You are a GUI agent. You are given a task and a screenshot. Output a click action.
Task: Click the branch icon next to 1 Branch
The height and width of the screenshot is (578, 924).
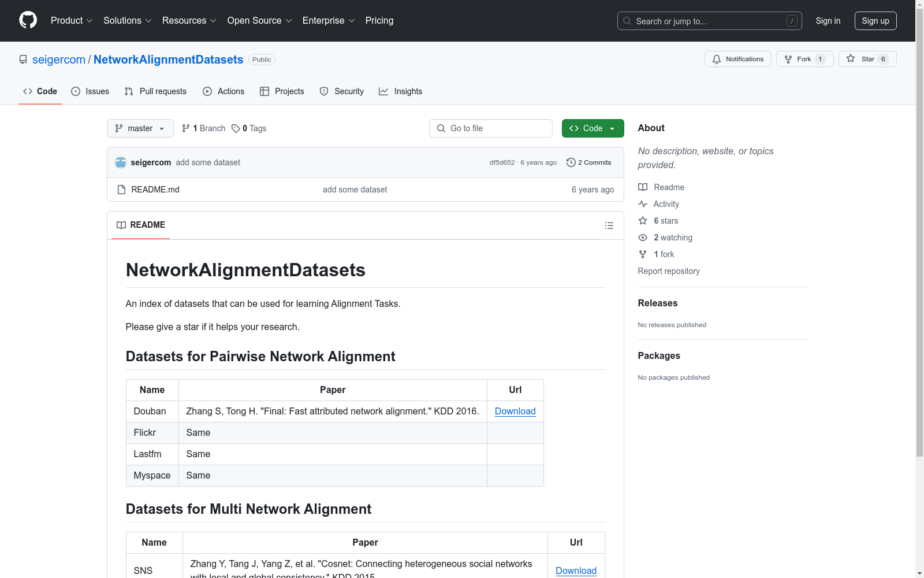point(186,128)
